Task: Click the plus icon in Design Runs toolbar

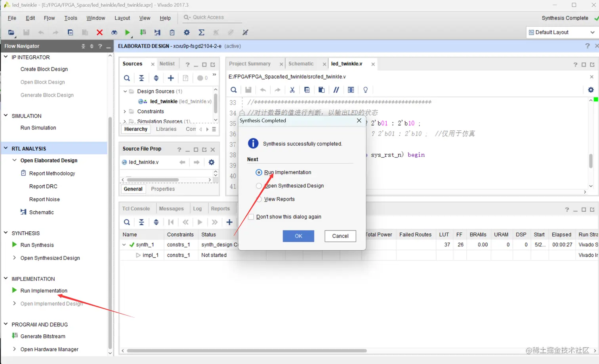Action: [x=229, y=222]
